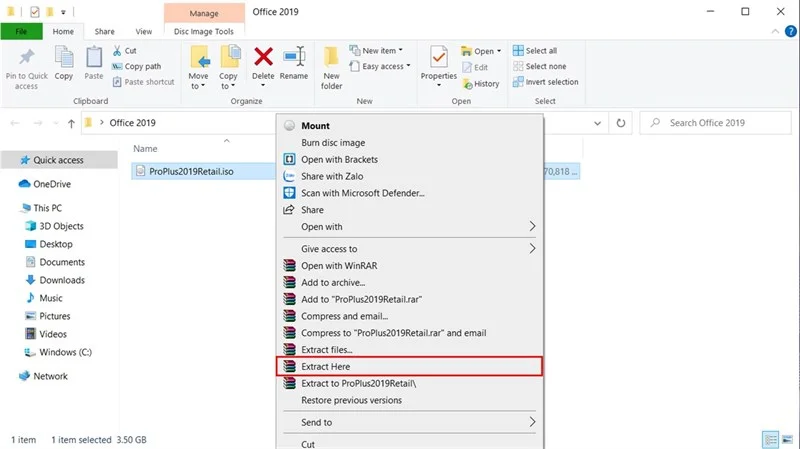Click the Paste ribbon icon
The image size is (800, 449).
click(94, 57)
